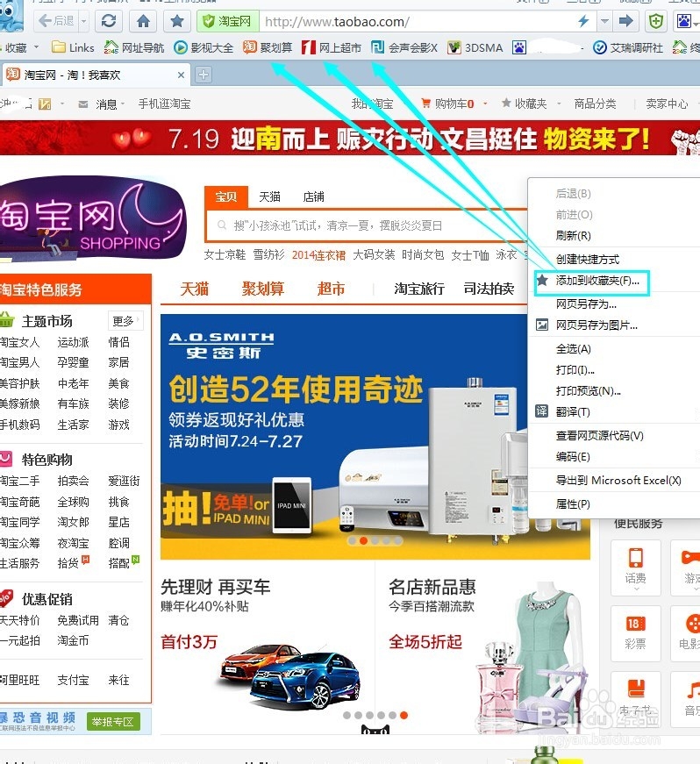Screen dimensions: 700x764
Task: Open the 网上超市 bookmark
Action: coord(332,47)
